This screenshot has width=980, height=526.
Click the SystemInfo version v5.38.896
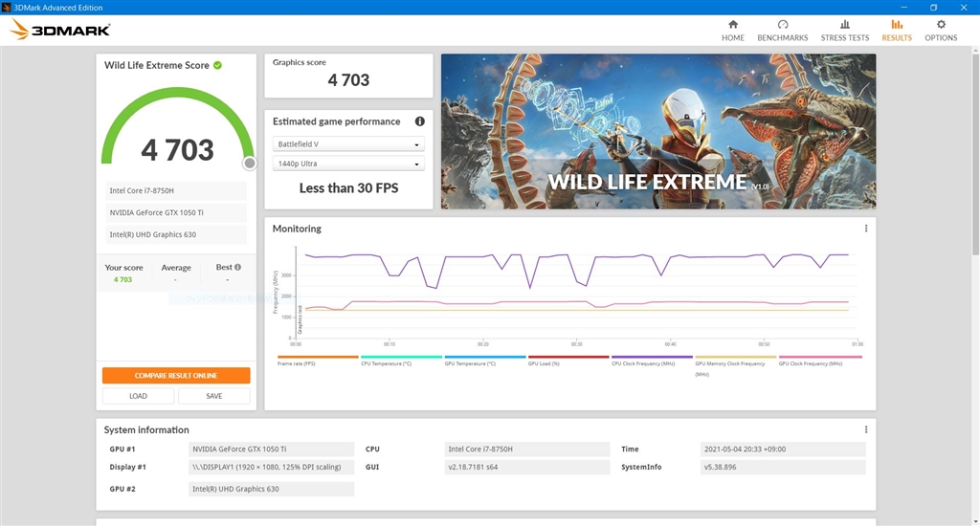click(783, 468)
